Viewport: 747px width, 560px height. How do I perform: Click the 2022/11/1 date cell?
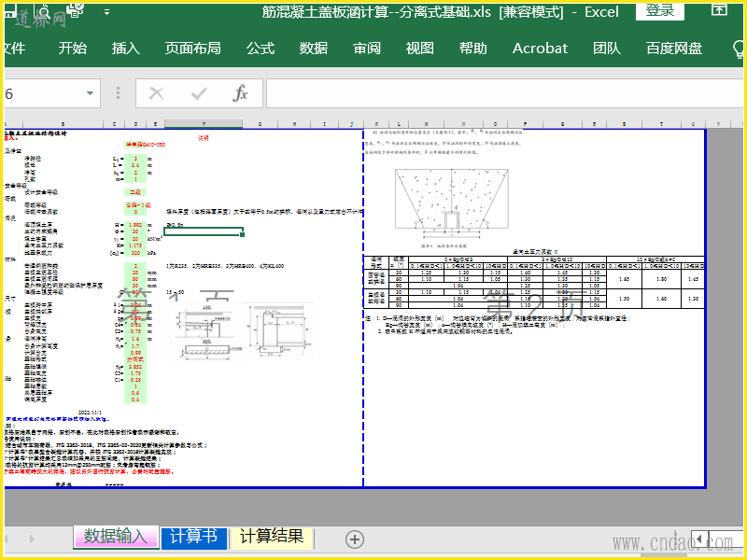tap(90, 413)
